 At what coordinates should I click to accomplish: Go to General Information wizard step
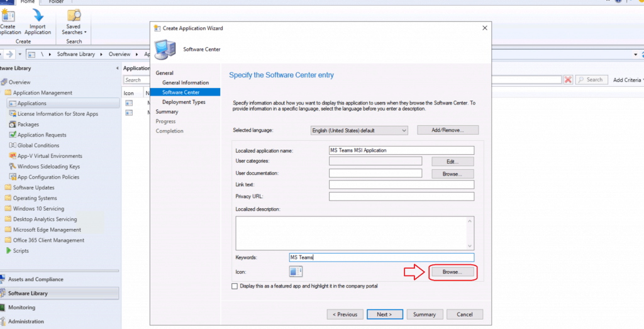coord(186,82)
